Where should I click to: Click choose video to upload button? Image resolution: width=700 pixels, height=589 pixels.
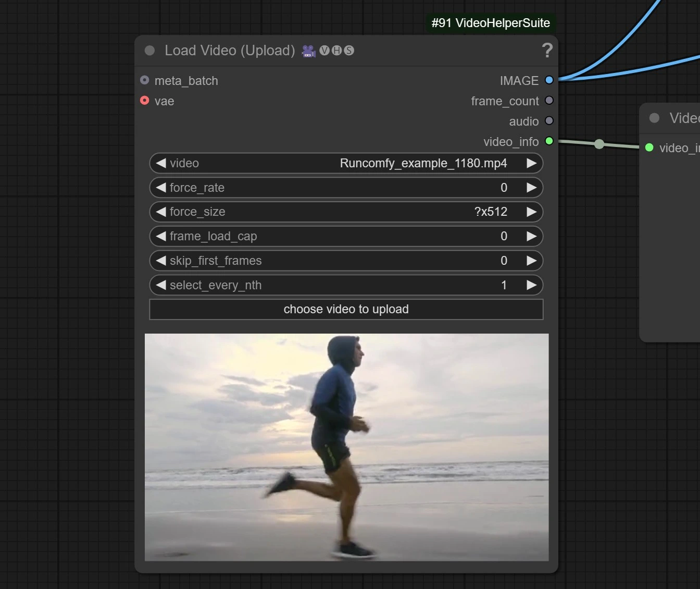tap(346, 309)
